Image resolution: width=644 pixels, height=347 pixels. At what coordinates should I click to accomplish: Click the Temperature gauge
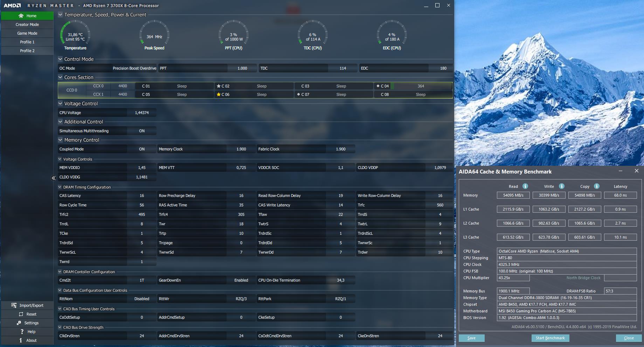pyautogui.click(x=75, y=35)
